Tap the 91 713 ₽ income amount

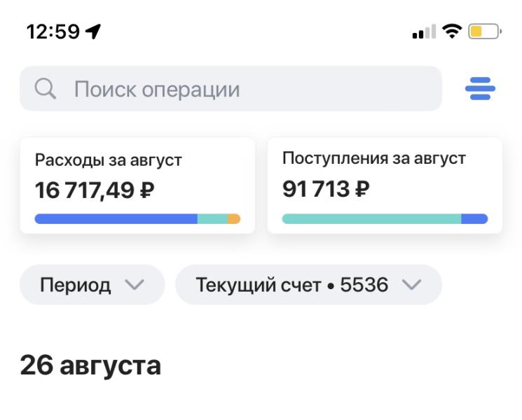click(x=326, y=189)
